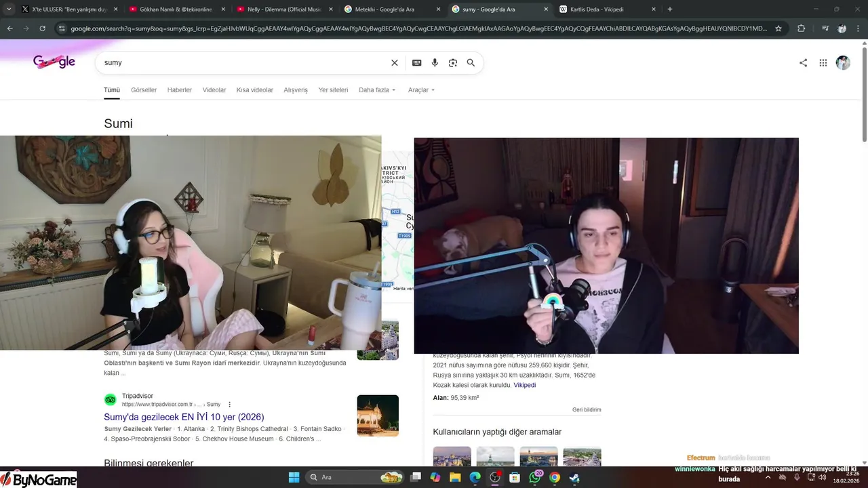Open the tab search chevron in Chrome
868x488 pixels.
click(9, 9)
